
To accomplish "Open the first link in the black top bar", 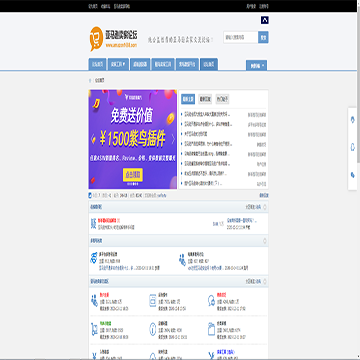I will [x=93, y=6].
